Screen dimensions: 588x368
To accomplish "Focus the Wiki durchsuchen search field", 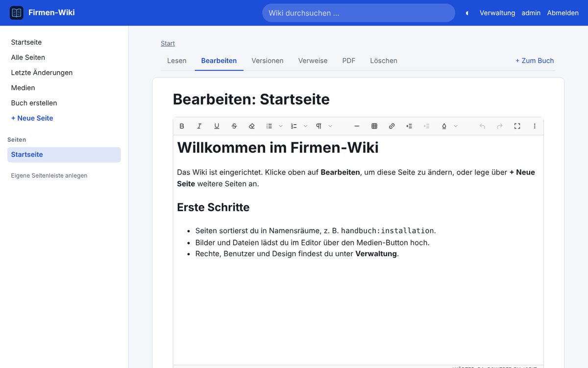I will 359,13.
